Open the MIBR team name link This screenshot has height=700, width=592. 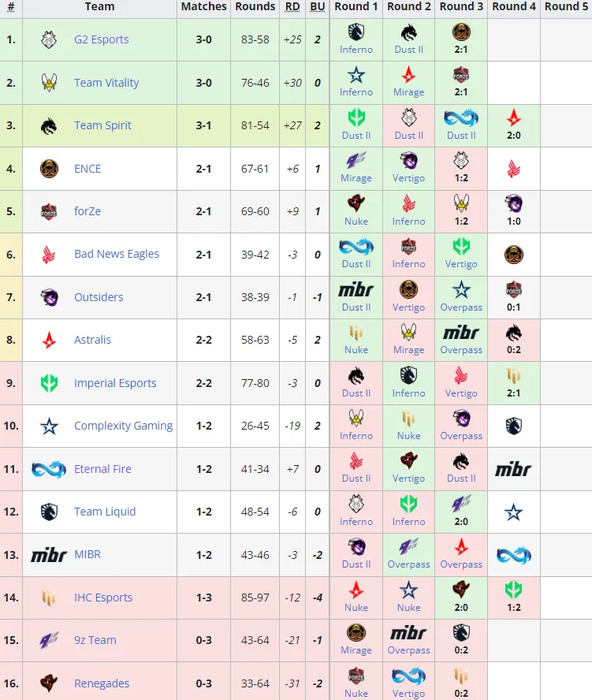point(87,554)
